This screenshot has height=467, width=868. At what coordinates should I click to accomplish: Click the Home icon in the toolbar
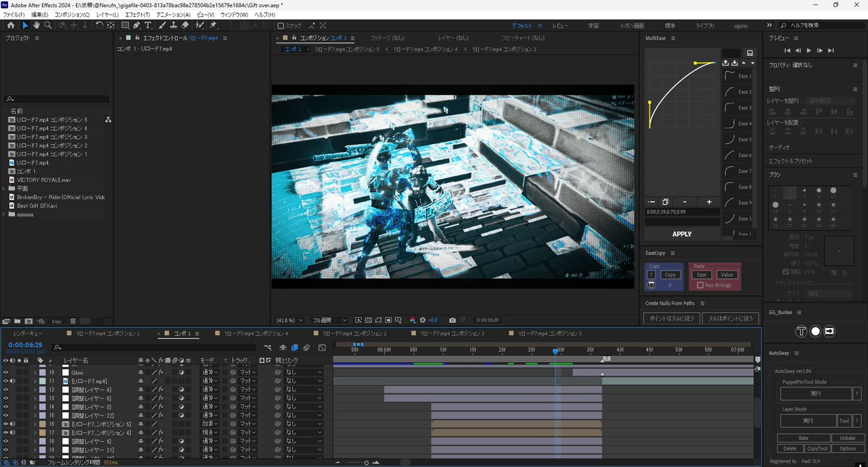10,25
